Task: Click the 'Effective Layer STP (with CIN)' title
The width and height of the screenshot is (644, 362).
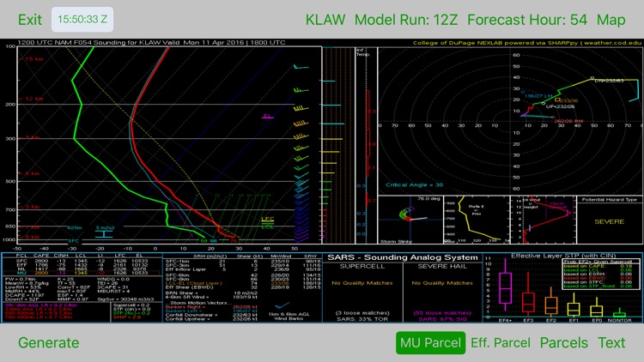Action: tap(563, 256)
